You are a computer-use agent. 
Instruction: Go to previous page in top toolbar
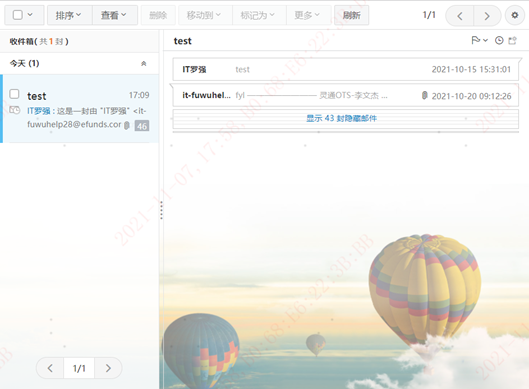click(460, 16)
